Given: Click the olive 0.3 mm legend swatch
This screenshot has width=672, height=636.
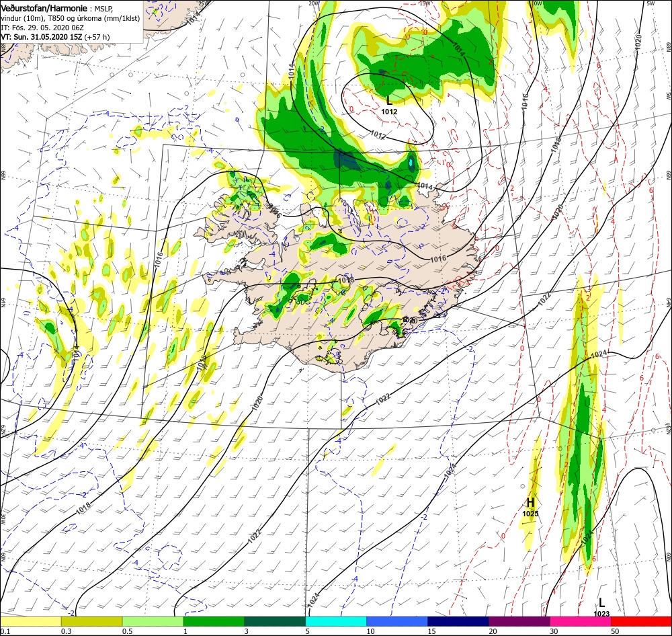Looking at the screenshot, I should point(91,621).
